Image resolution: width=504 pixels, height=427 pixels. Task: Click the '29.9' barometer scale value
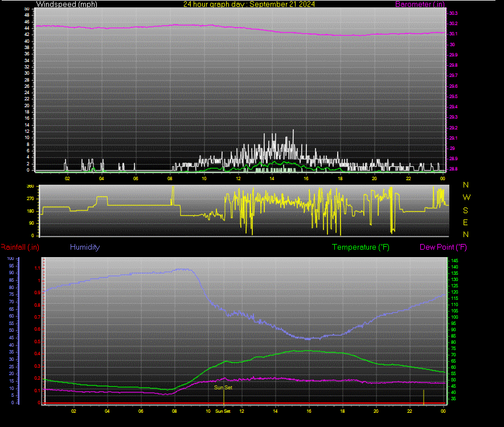tap(453, 55)
